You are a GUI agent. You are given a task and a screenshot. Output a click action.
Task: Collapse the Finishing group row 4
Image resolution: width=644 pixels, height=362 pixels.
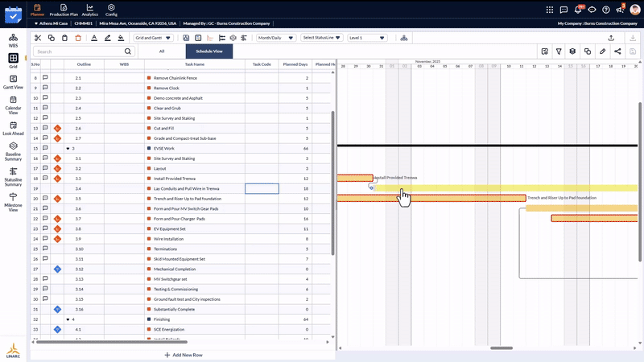68,319
